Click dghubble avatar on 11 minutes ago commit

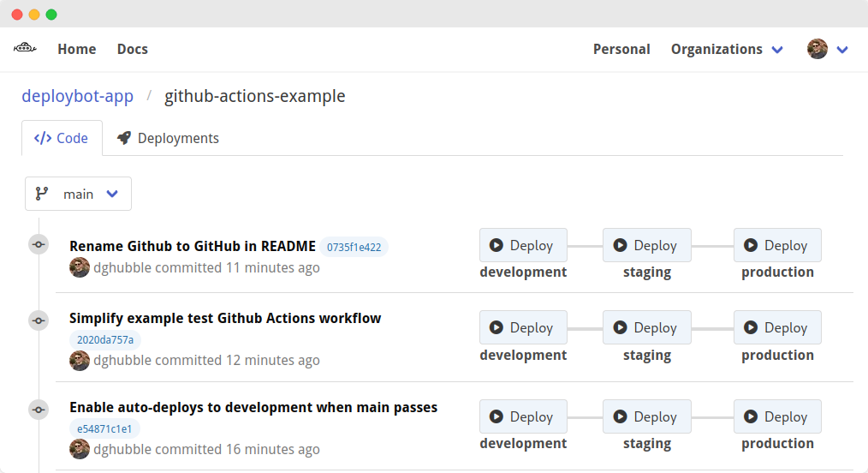click(x=79, y=267)
